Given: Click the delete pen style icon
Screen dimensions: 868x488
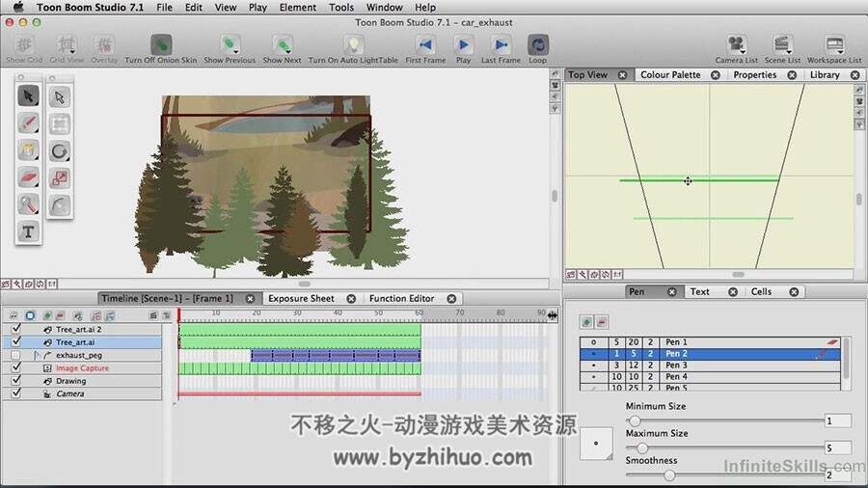Looking at the screenshot, I should point(602,322).
